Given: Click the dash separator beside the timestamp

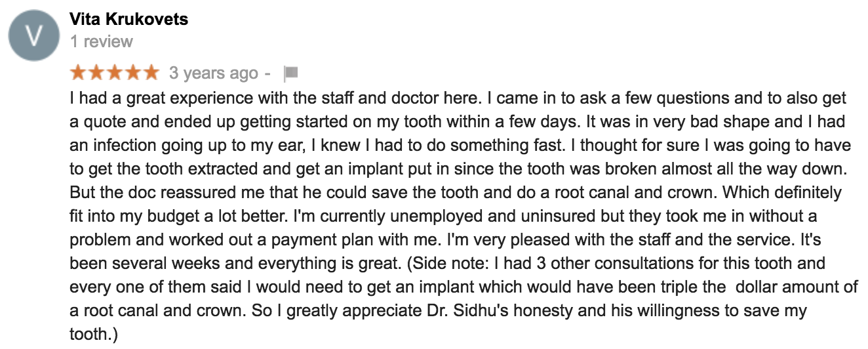Looking at the screenshot, I should coord(267,73).
